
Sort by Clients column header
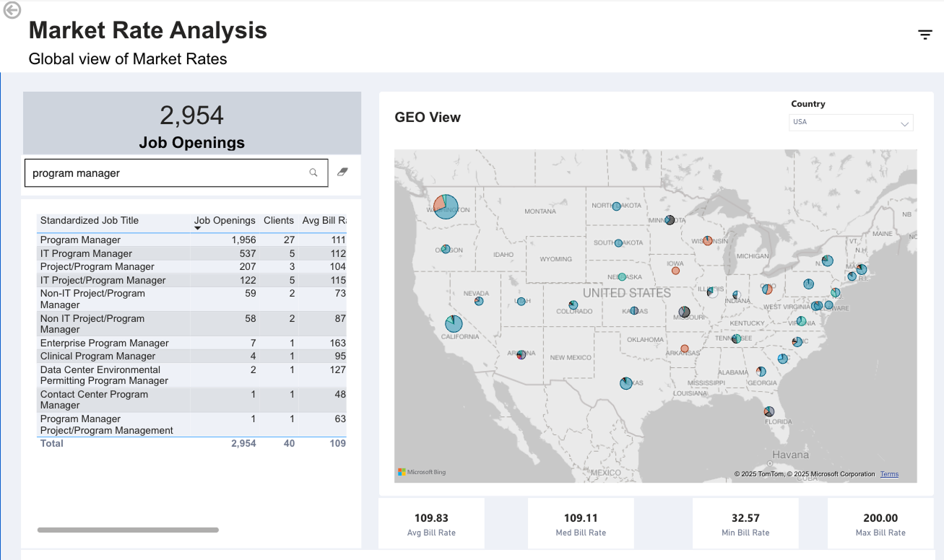tap(279, 221)
